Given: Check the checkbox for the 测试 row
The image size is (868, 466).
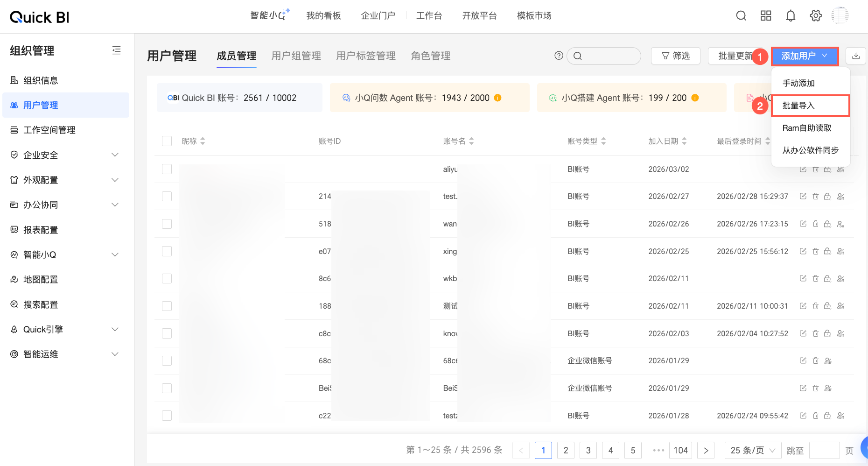Looking at the screenshot, I should pyautogui.click(x=167, y=306).
